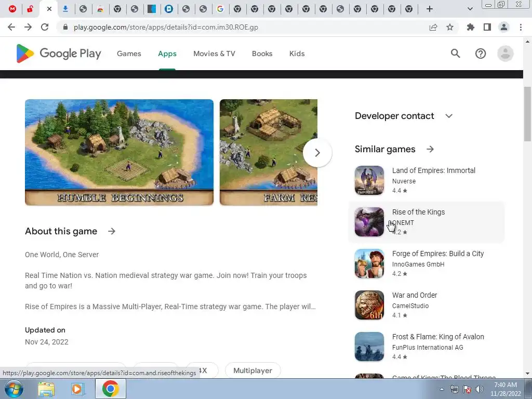The width and height of the screenshot is (532, 399).
Task: Toggle Chrome side panel icon
Action: (x=487, y=27)
